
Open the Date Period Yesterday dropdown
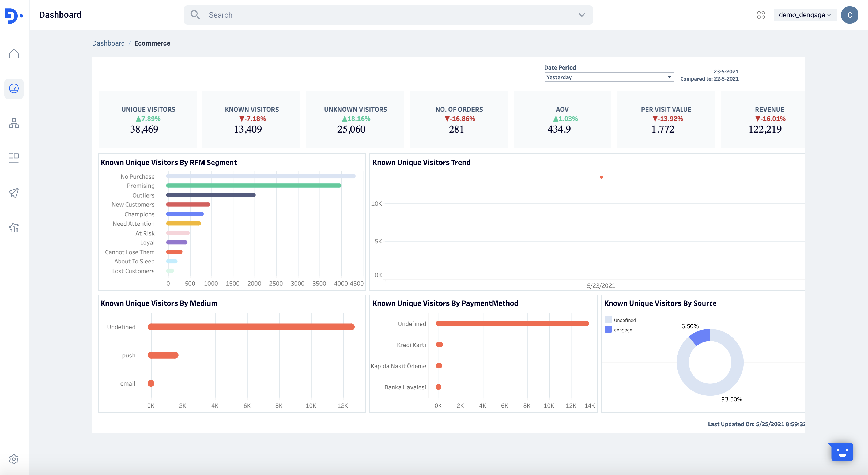pos(609,77)
